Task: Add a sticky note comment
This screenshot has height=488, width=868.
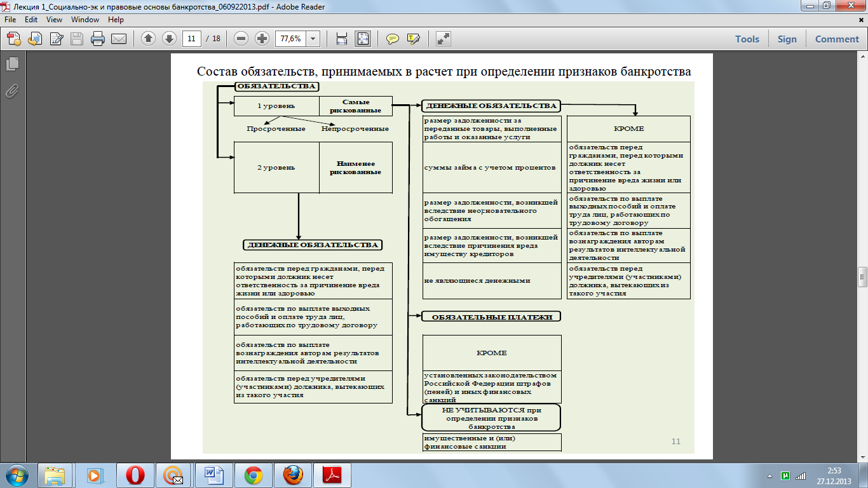Action: click(x=393, y=39)
